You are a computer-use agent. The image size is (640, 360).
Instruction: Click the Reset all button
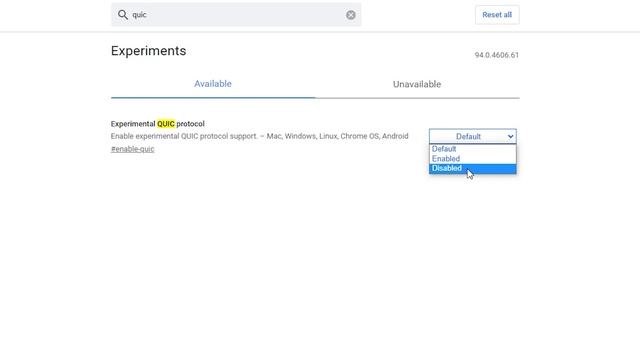tap(497, 15)
